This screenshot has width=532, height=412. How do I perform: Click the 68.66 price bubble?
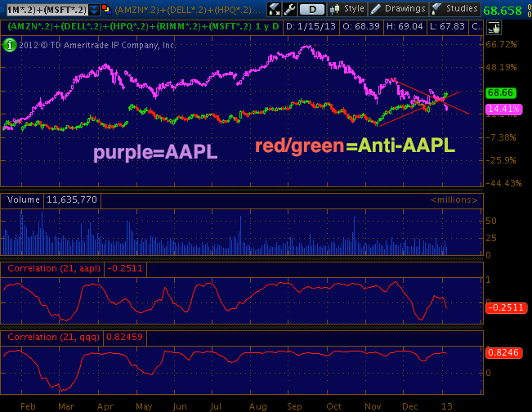pos(501,92)
